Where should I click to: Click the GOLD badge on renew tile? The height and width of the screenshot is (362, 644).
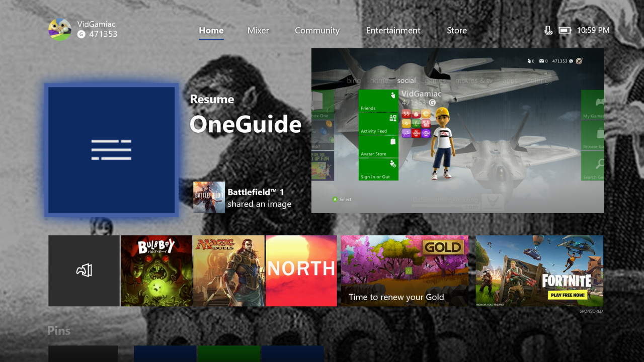pos(443,247)
